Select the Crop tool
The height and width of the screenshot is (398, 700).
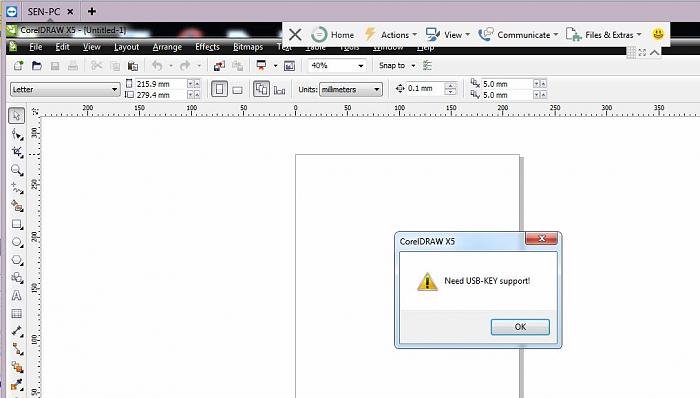click(17, 152)
